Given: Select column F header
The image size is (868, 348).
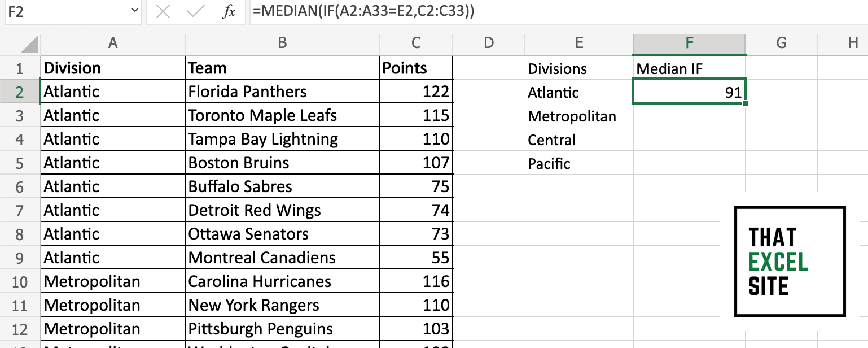Looking at the screenshot, I should coord(689,43).
